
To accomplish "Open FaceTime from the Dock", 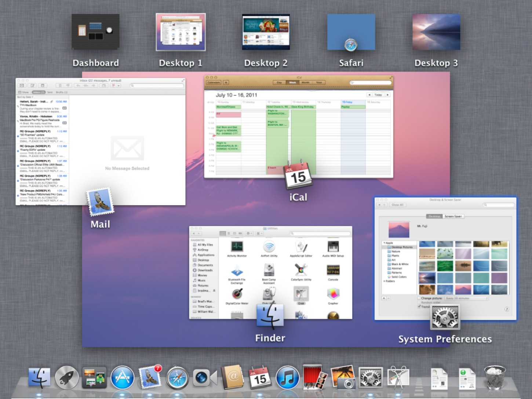I will pyautogui.click(x=204, y=378).
